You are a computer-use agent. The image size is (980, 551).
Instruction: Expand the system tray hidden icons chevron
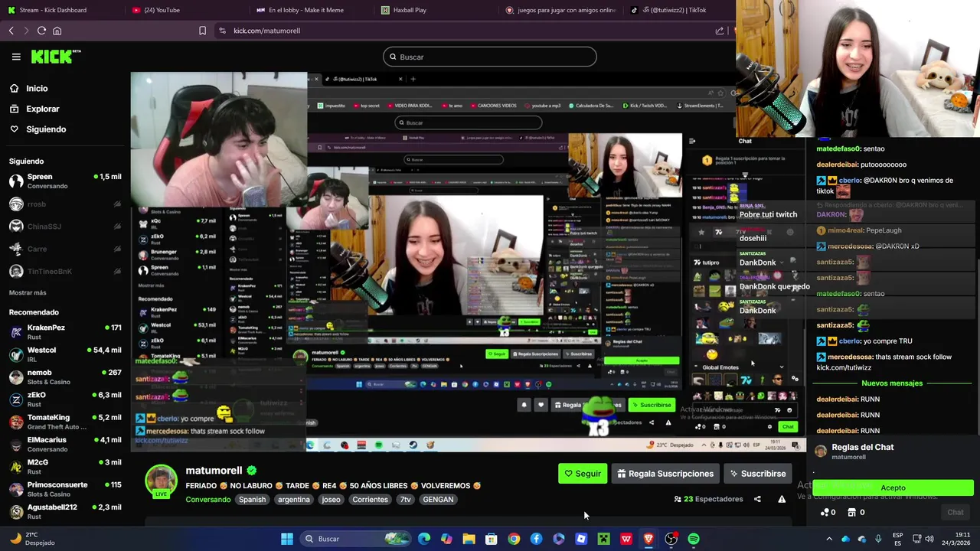point(829,539)
